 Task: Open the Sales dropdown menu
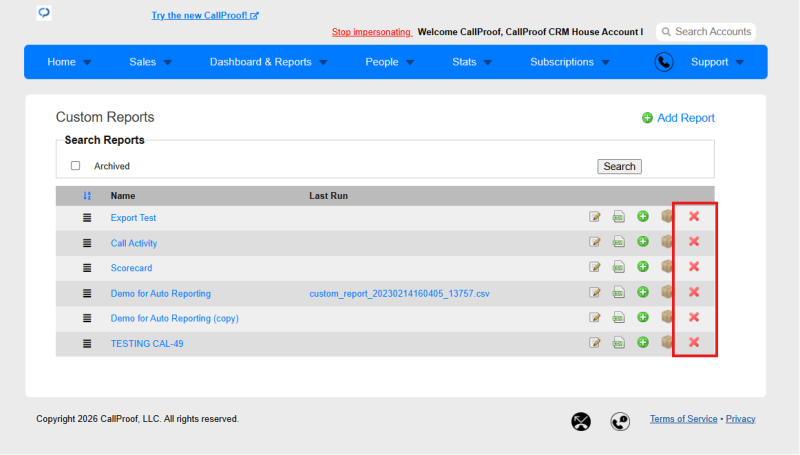click(x=151, y=62)
